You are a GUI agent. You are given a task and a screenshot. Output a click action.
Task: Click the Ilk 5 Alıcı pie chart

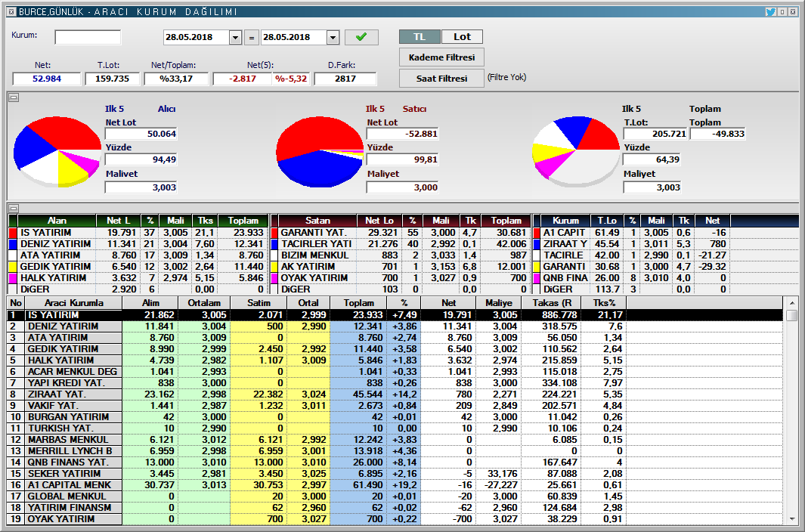[57, 151]
